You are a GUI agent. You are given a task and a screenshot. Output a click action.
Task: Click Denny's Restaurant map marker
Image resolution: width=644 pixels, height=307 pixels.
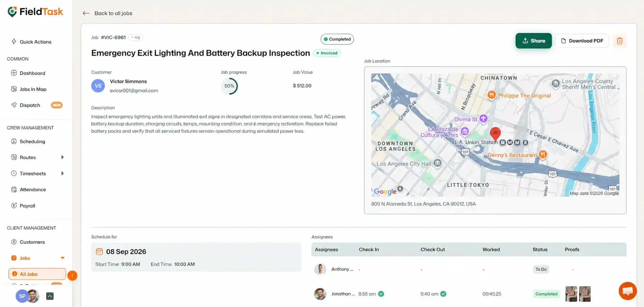click(543, 154)
